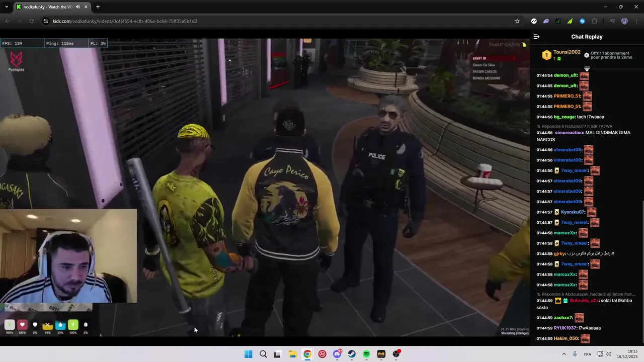Click the emote in zachxx7's message
644x362 pixels.
[x=579, y=318]
